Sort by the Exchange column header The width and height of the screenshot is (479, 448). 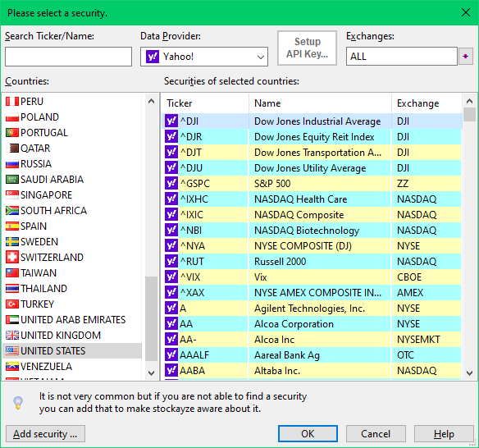pyautogui.click(x=427, y=103)
